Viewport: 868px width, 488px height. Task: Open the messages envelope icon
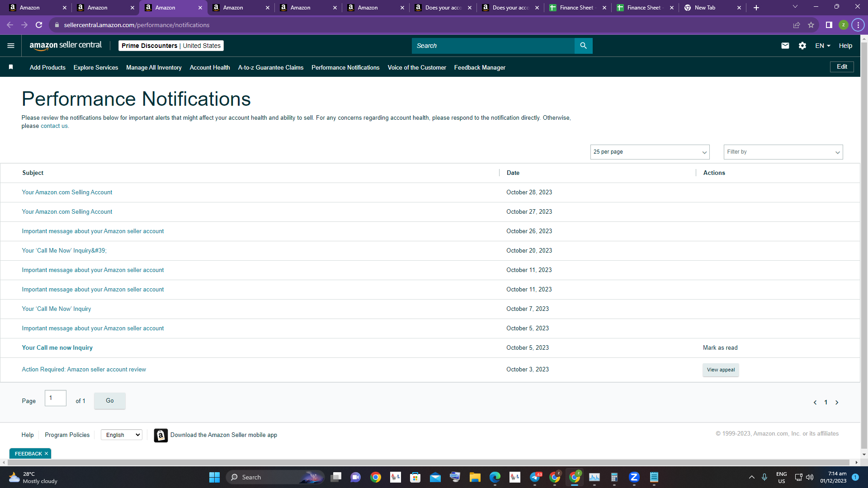[785, 46]
